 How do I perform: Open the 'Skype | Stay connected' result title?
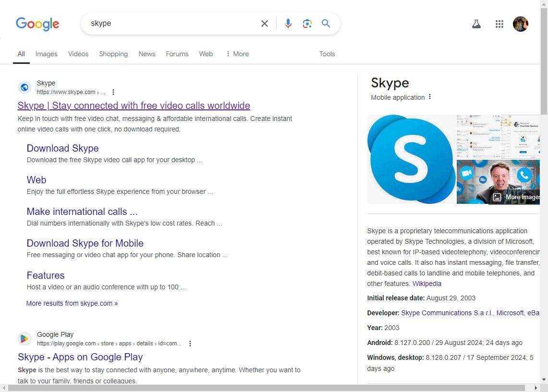click(134, 106)
